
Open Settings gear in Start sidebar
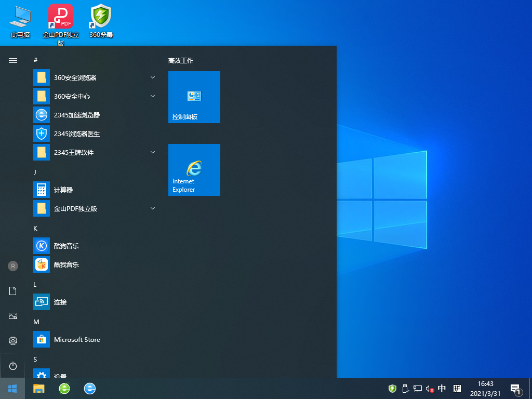tap(13, 341)
